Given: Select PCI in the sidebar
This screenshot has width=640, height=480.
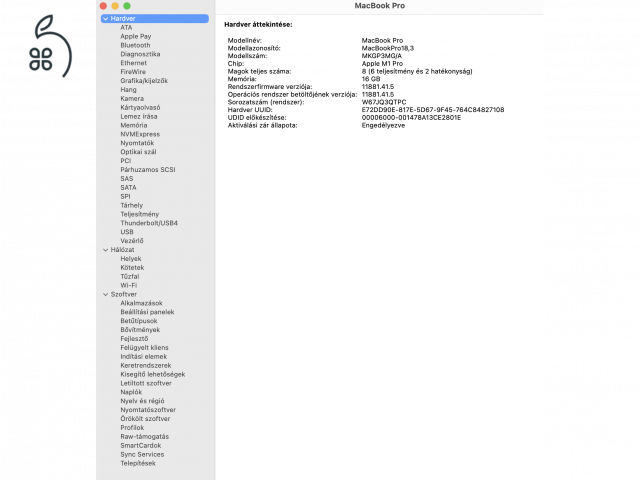Looking at the screenshot, I should pos(125,161).
